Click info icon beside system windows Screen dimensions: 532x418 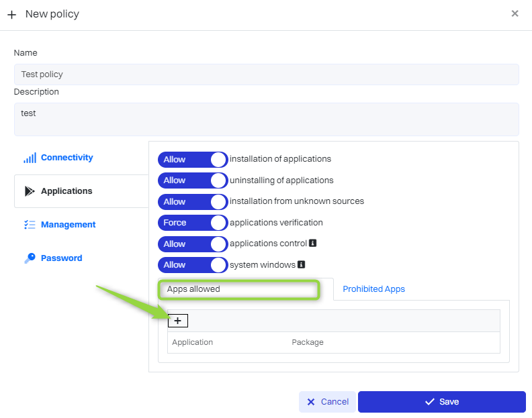pos(302,264)
